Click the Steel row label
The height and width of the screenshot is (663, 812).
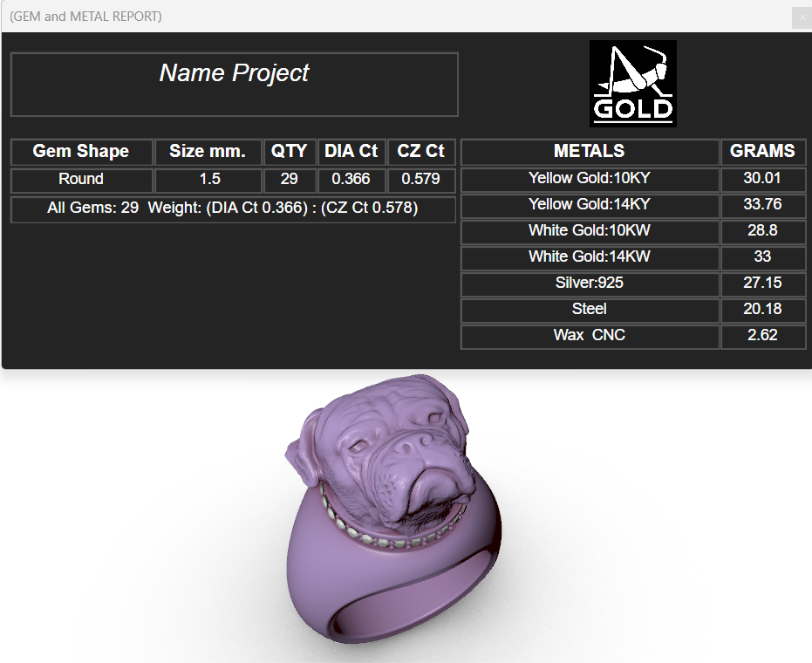(x=590, y=311)
